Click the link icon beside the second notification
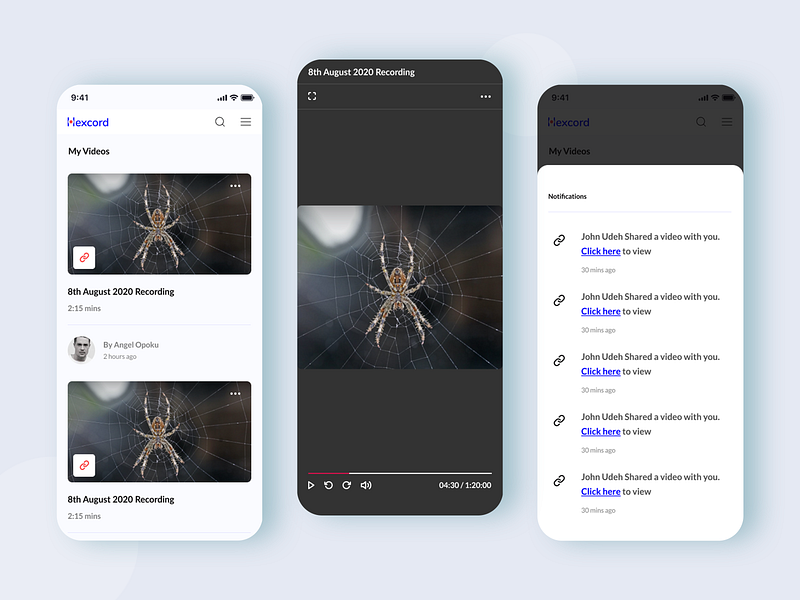This screenshot has height=600, width=800. [x=559, y=301]
